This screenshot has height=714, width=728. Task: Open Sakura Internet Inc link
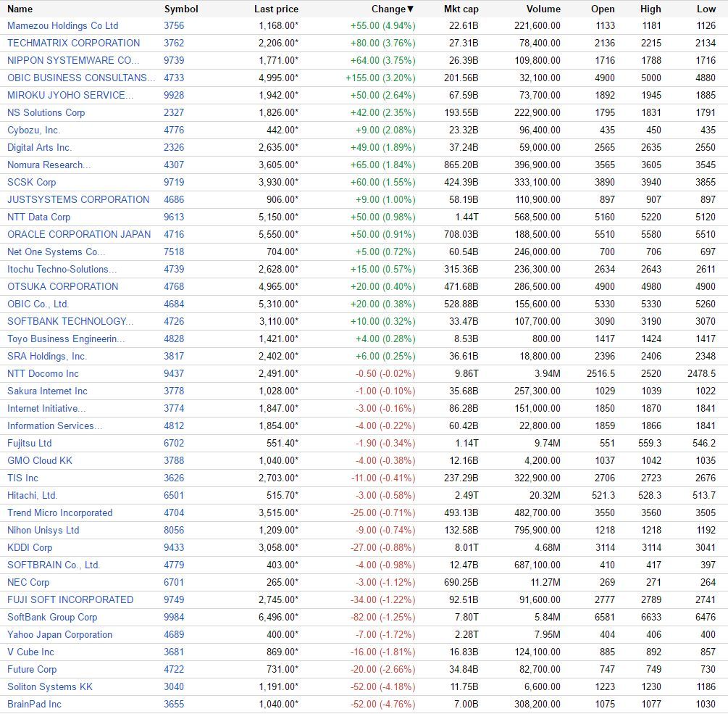(x=47, y=391)
